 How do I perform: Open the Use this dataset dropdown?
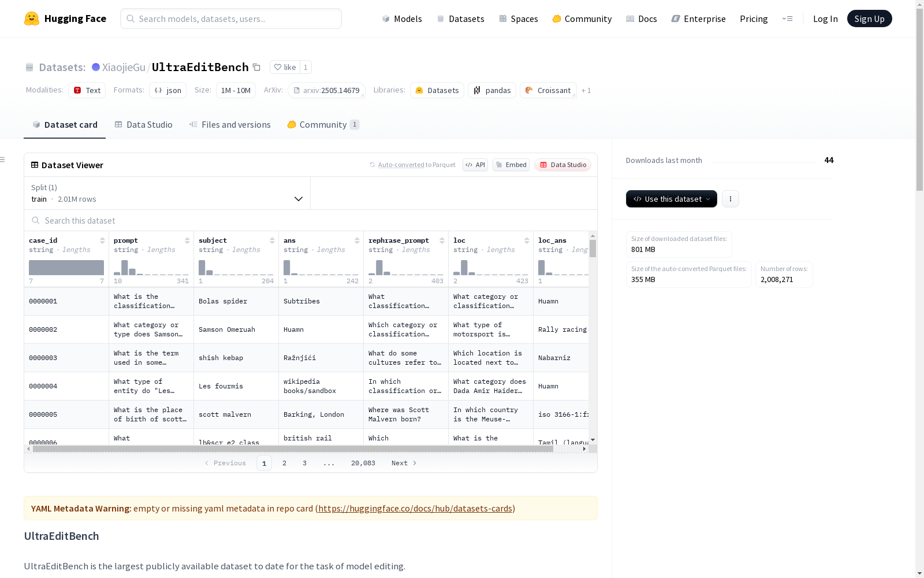672,199
